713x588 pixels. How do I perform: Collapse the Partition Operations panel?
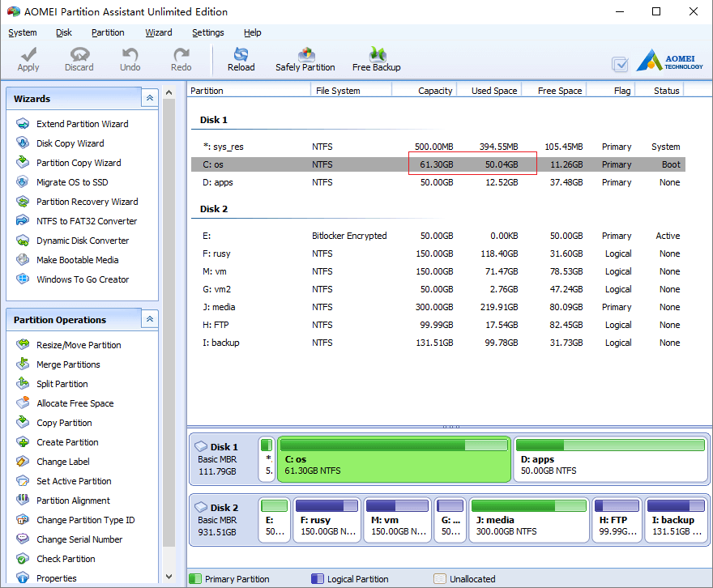pos(150,319)
